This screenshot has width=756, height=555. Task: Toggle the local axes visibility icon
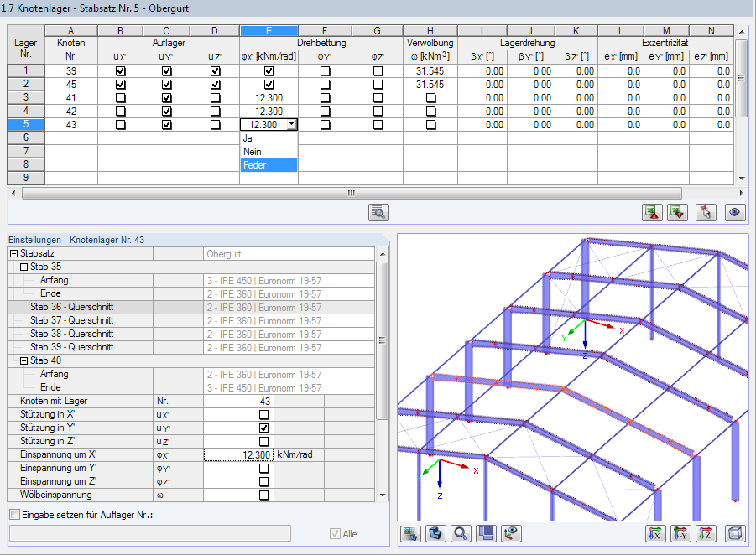pyautogui.click(x=511, y=533)
